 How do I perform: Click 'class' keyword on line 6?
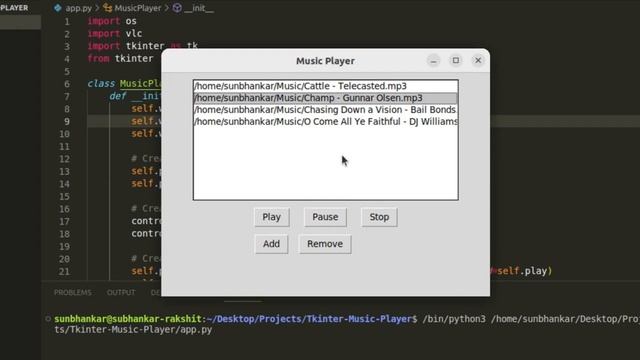101,84
